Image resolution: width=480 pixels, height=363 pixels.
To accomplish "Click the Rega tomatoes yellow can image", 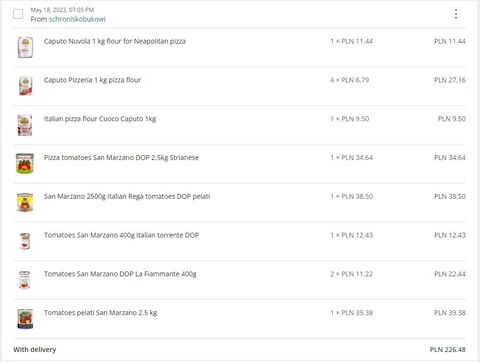I will pos(25,202).
